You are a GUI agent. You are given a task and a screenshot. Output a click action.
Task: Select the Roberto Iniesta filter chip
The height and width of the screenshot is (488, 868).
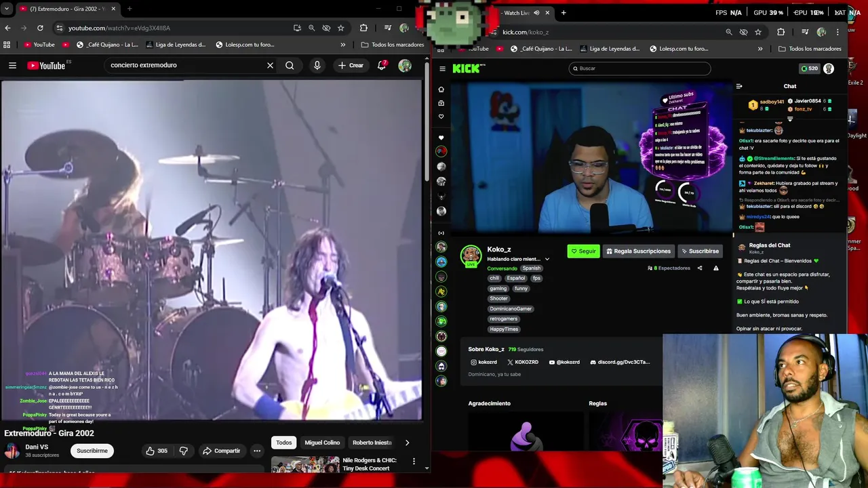tap(372, 443)
